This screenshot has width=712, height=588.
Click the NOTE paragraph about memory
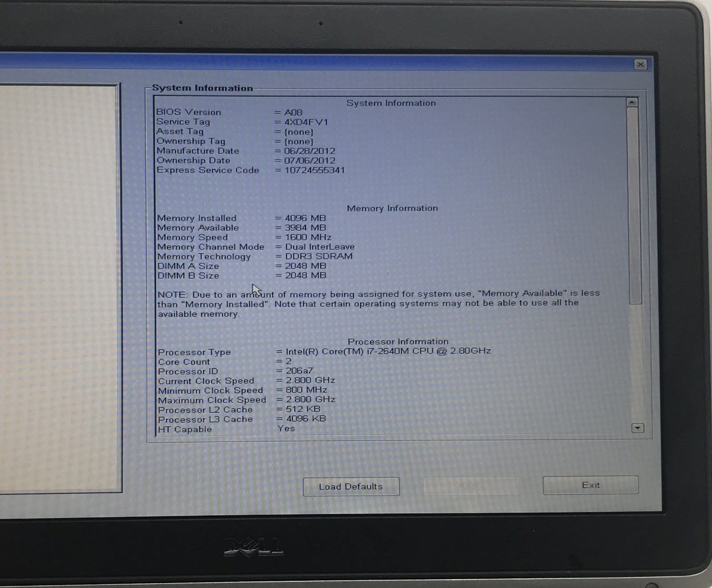point(379,304)
